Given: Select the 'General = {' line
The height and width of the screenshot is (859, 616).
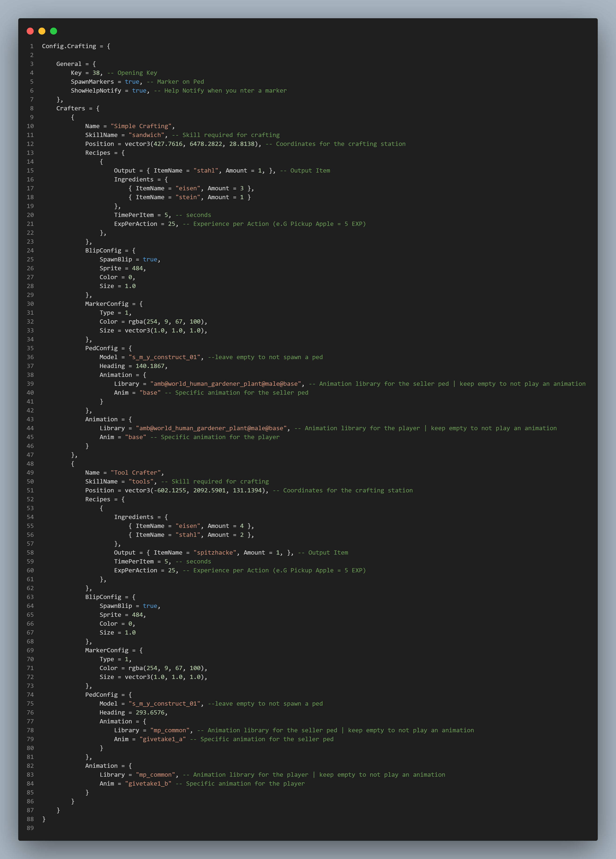Looking at the screenshot, I should coord(76,64).
